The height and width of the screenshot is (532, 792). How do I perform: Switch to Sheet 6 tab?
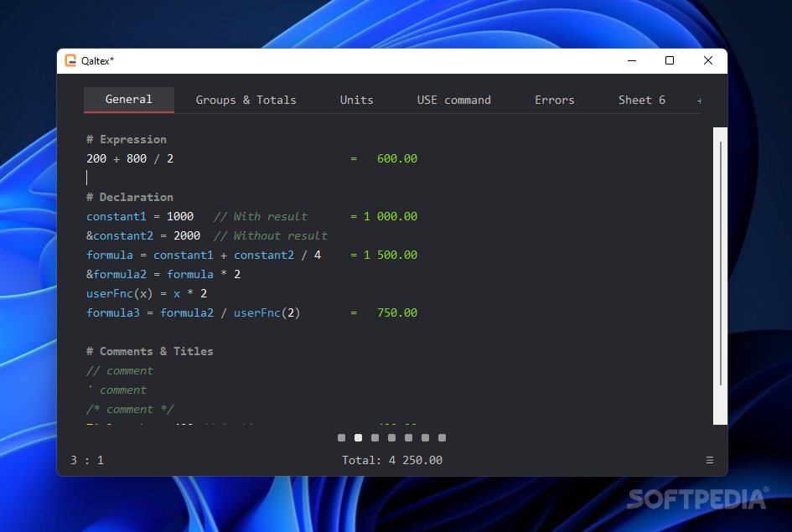641,100
